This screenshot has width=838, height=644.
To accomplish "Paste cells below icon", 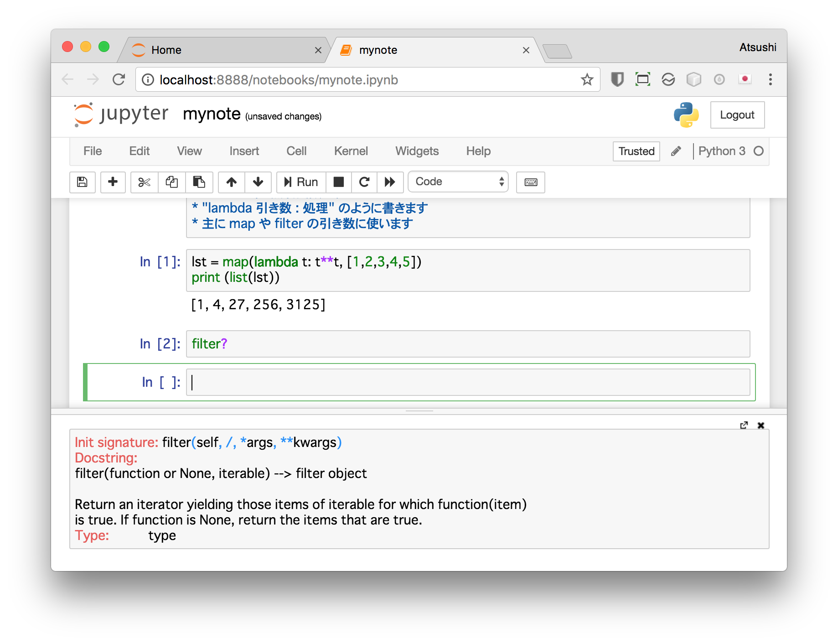I will [199, 182].
